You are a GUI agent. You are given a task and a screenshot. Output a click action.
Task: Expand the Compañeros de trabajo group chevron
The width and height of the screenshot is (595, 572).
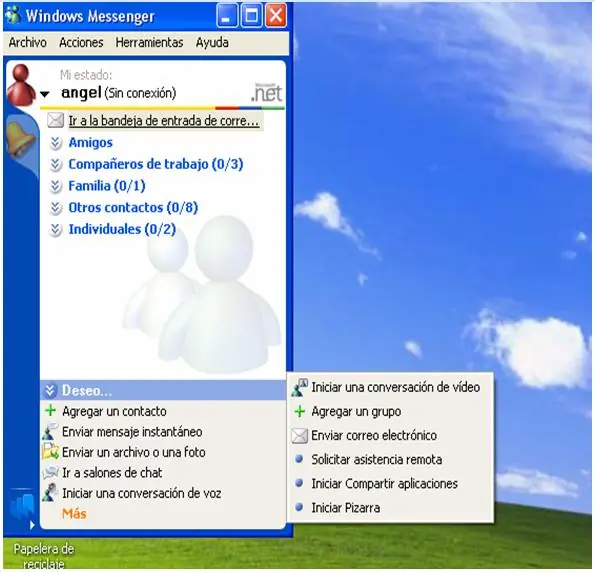point(56,165)
